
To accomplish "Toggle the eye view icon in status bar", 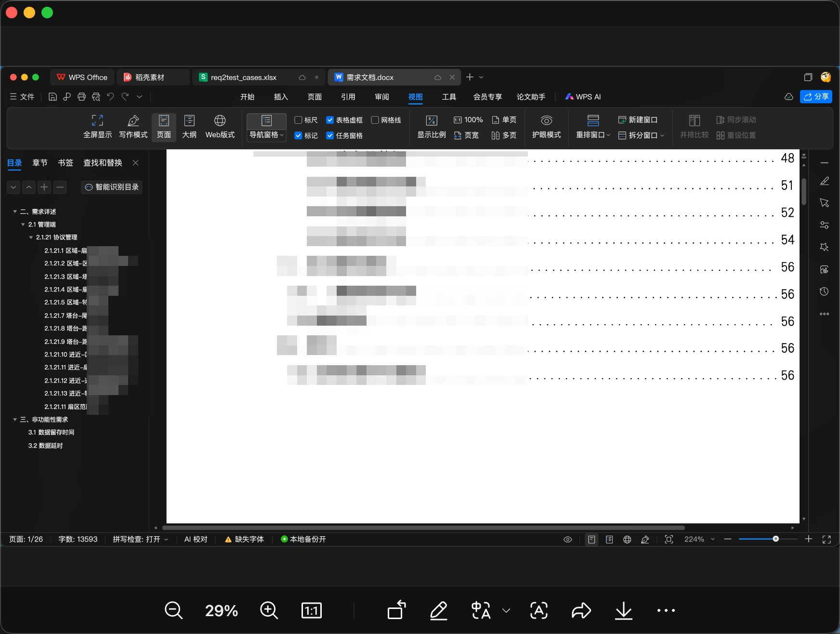I will (568, 540).
